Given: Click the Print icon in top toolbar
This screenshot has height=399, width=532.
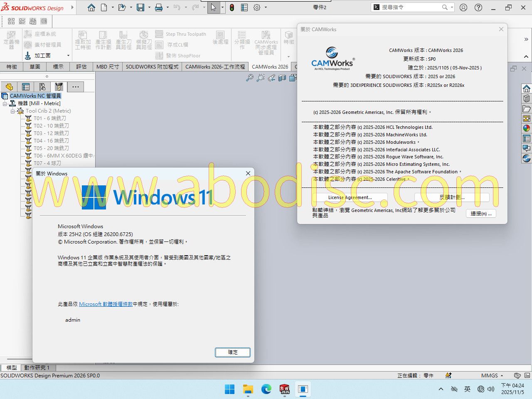Looking at the screenshot, I should click(158, 7).
